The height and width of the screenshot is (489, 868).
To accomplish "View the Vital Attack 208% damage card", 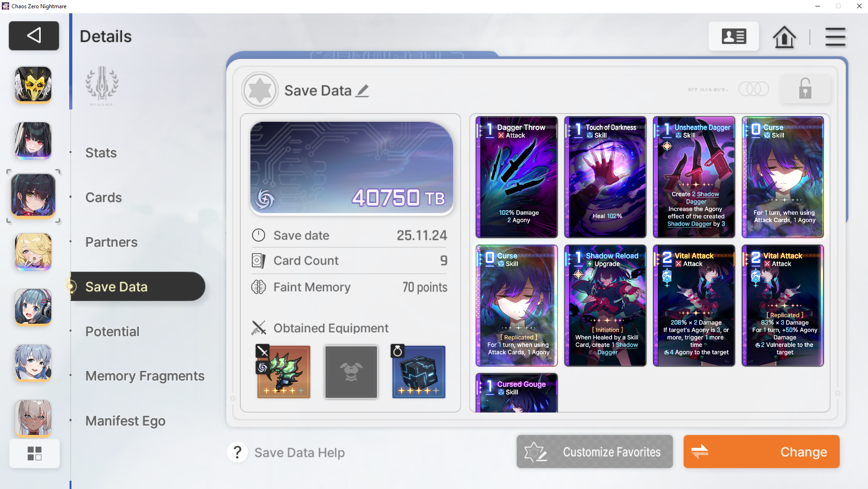I will 694,305.
